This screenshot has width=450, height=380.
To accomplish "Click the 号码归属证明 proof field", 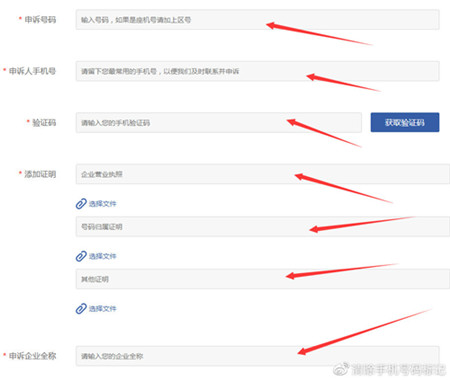I will click(263, 227).
